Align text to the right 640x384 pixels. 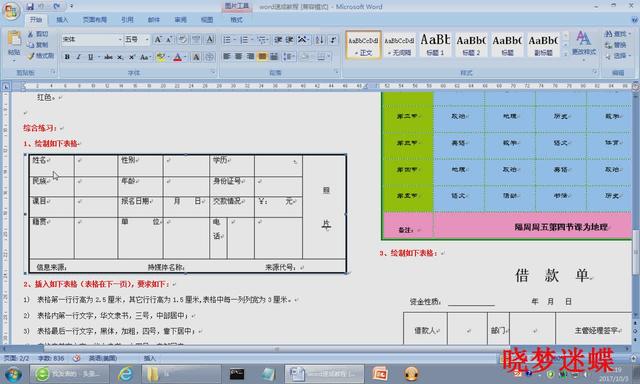tap(250, 56)
